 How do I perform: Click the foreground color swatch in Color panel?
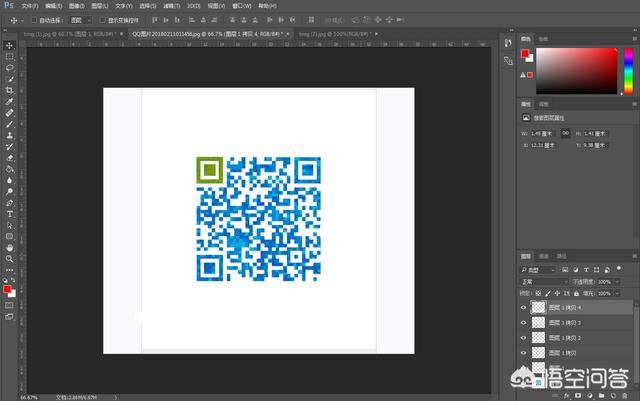click(525, 53)
